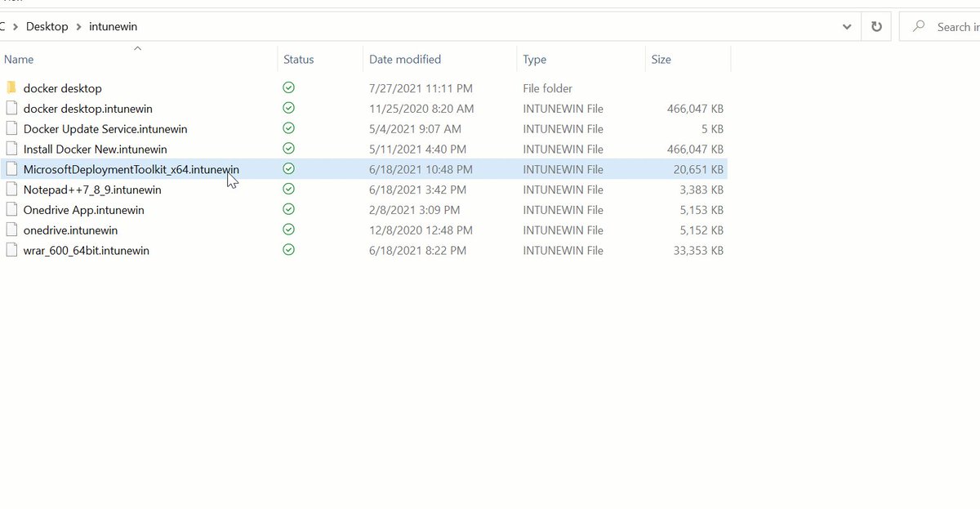Screen dimensions: 980x509
Task: Toggle sort direction arrow above Name column
Action: [137, 48]
